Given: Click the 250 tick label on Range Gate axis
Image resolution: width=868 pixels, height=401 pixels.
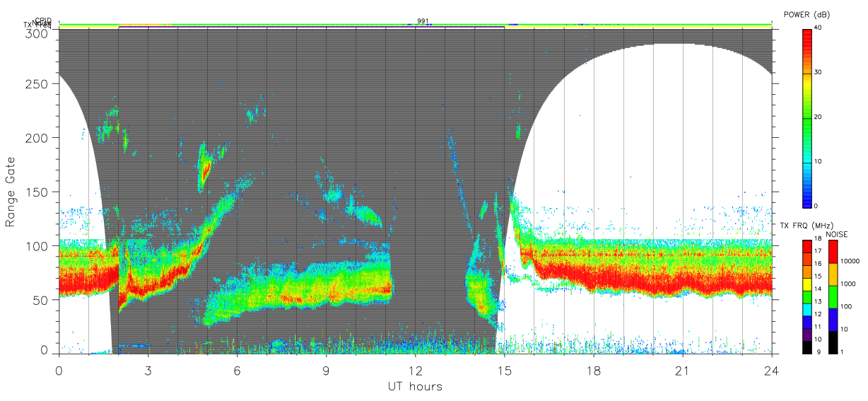Looking at the screenshot, I should pos(37,84).
